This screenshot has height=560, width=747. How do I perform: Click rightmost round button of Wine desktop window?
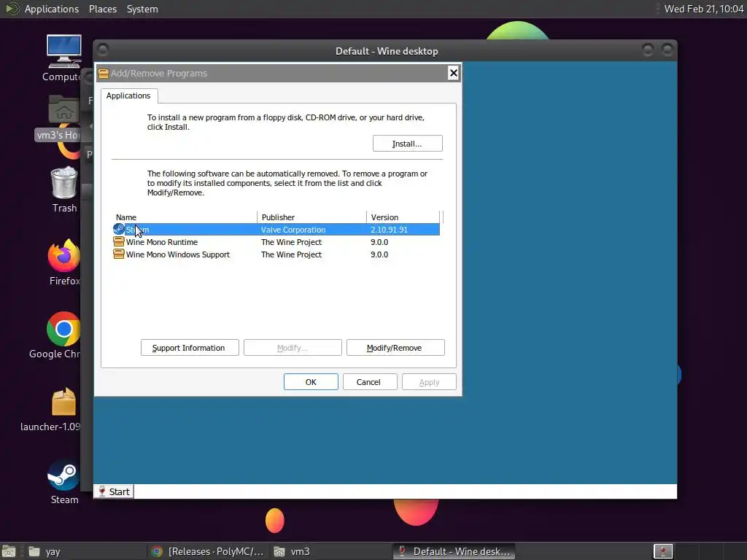(x=667, y=50)
